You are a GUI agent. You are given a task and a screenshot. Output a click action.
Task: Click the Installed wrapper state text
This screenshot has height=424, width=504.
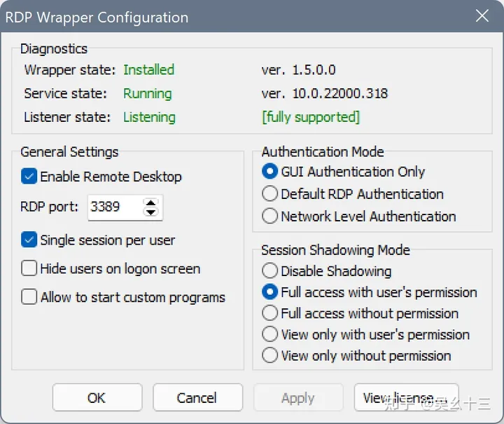149,70
